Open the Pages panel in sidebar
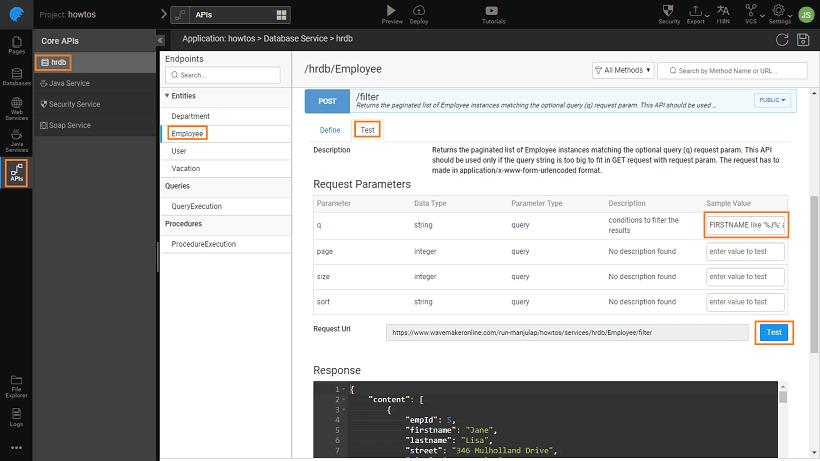The image size is (820, 461). pos(16,44)
